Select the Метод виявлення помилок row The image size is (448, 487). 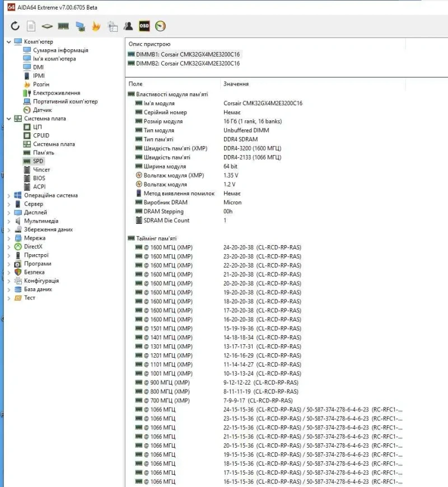click(188, 194)
